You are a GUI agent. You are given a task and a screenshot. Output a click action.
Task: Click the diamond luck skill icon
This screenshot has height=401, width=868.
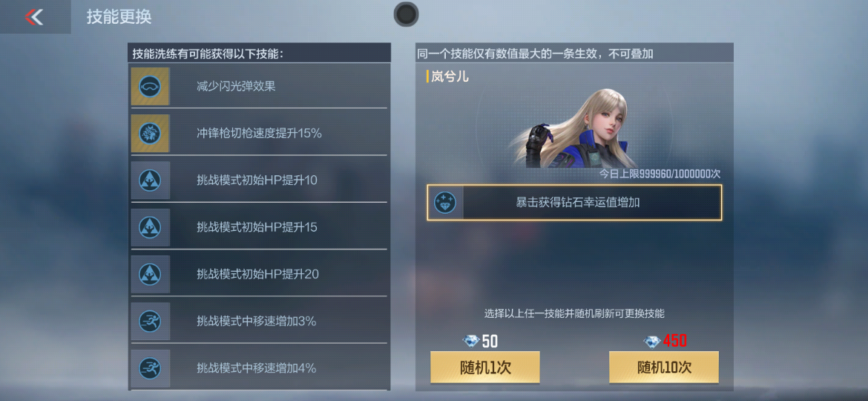click(445, 203)
